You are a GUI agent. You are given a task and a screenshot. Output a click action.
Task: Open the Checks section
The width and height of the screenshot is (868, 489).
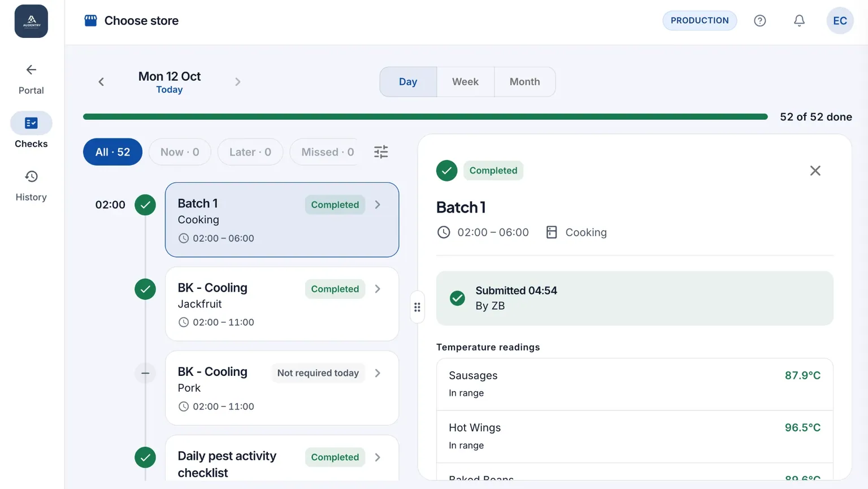point(31,131)
